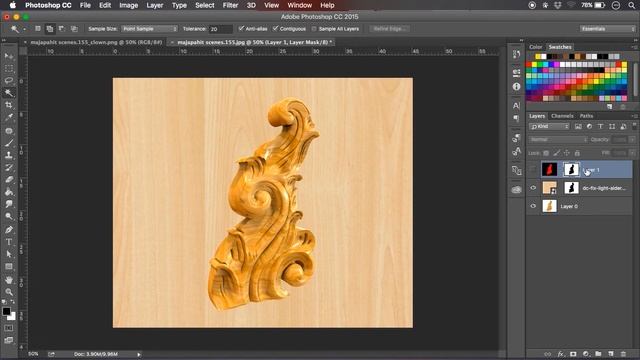This screenshot has width=640, height=360.
Task: Select the Rectangular Marquee tool
Action: 9,68
